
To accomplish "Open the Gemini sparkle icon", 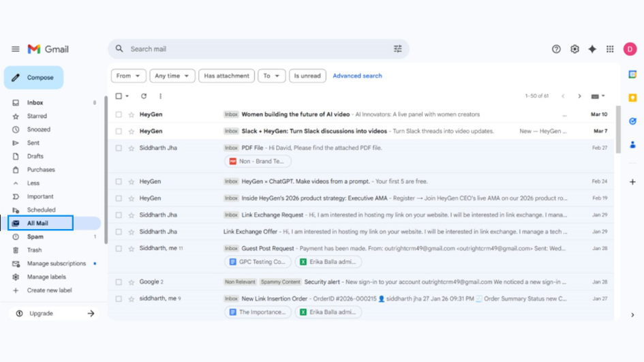I will pyautogui.click(x=592, y=49).
